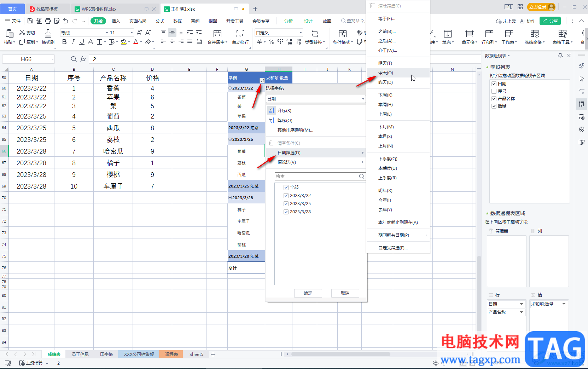Image resolution: width=588 pixels, height=369 pixels.
Task: Collapse the 2023/3/25 pivot group
Action: (230, 139)
